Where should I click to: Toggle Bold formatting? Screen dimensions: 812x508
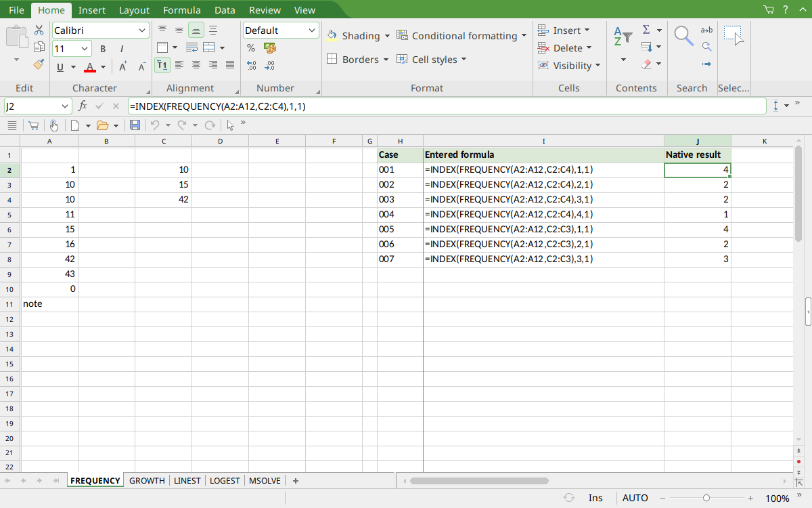coord(103,49)
